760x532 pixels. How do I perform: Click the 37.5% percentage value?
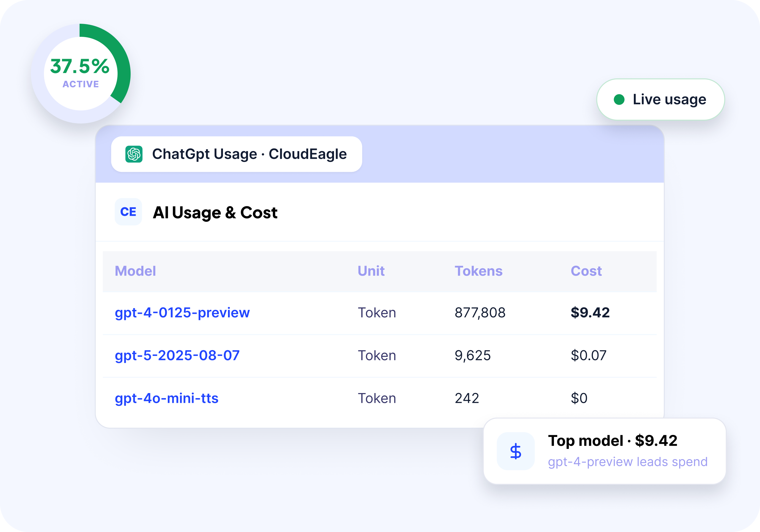pyautogui.click(x=80, y=66)
